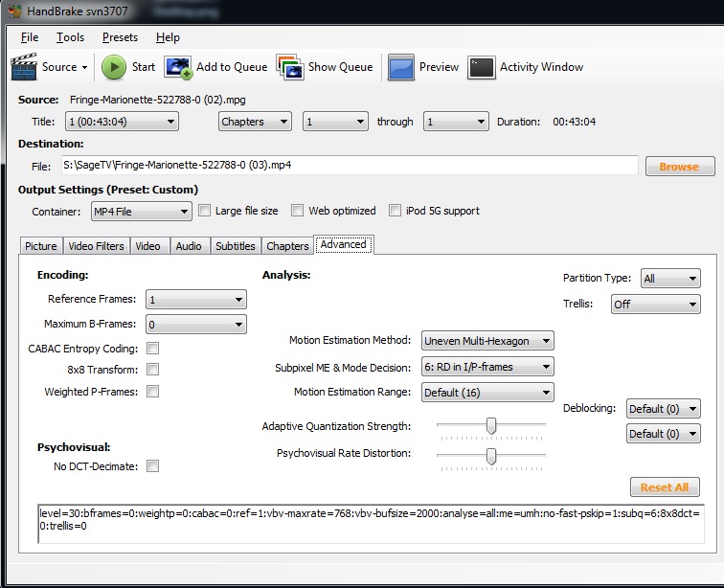Screen dimensions: 724x588
Task: Open Motion Estimation Range dropdown
Action: tap(487, 392)
